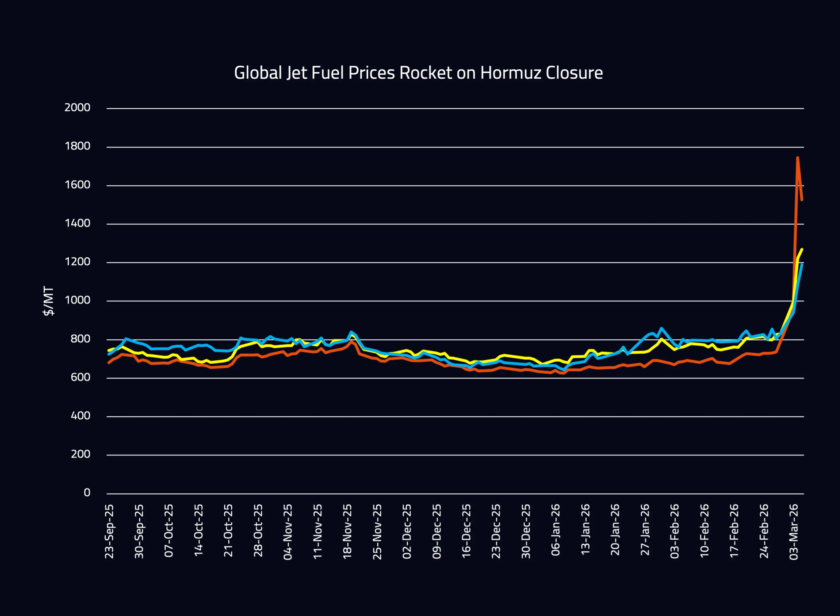This screenshot has height=616, width=840.
Task: Click the 03-Mar-26 date label
Action: pos(794,532)
